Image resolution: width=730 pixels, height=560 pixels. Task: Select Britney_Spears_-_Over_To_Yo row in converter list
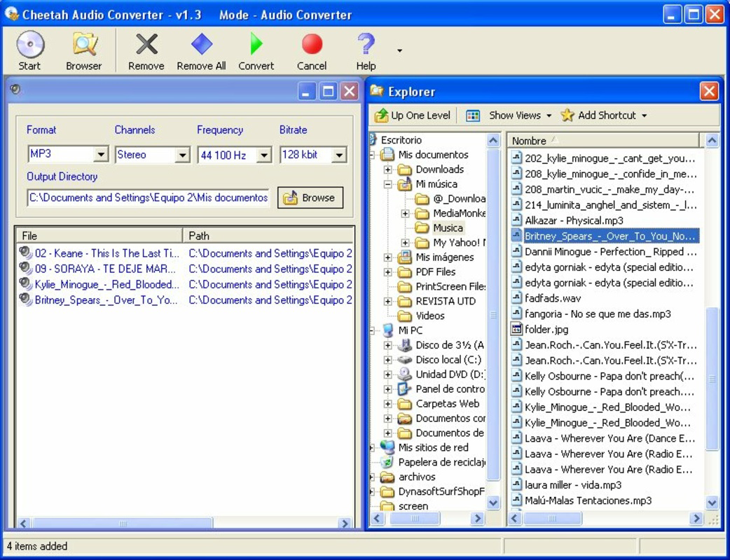click(x=185, y=300)
